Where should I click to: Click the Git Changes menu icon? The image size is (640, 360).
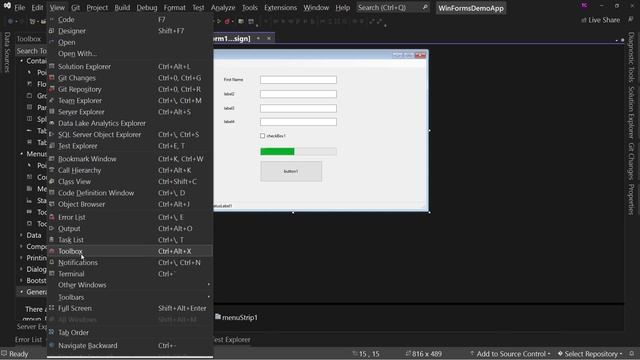point(51,78)
